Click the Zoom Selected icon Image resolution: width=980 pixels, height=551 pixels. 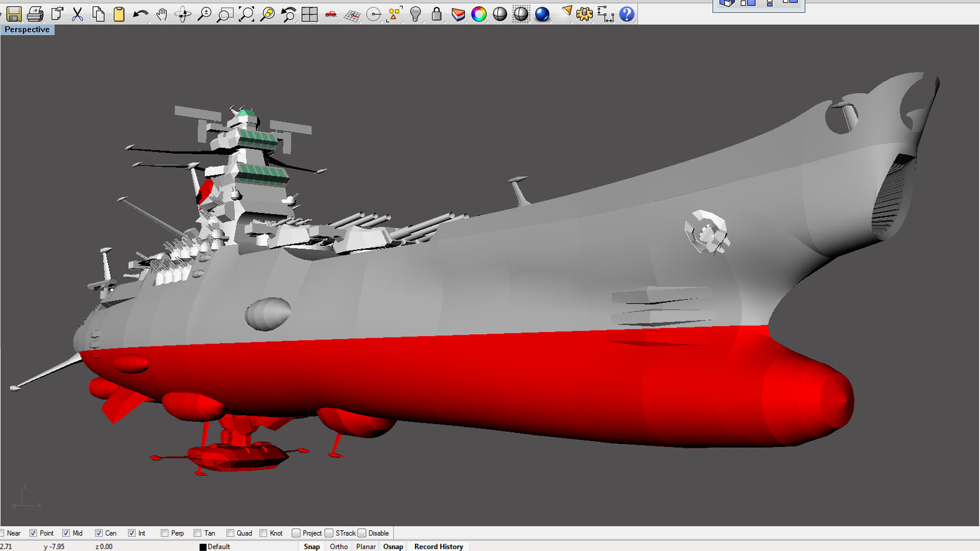267,14
